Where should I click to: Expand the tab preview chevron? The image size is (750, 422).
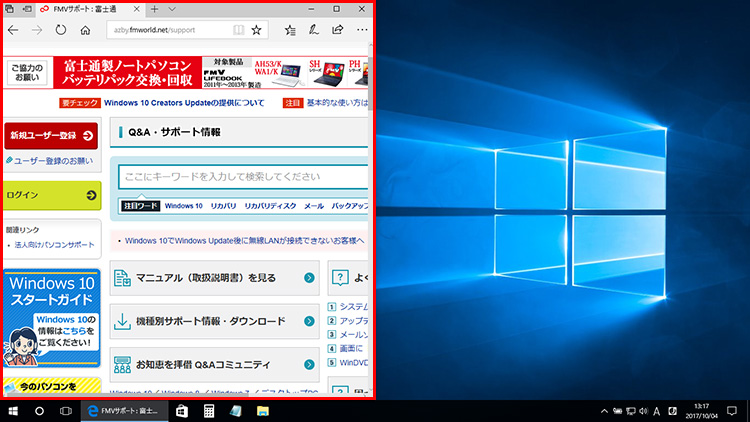click(173, 9)
